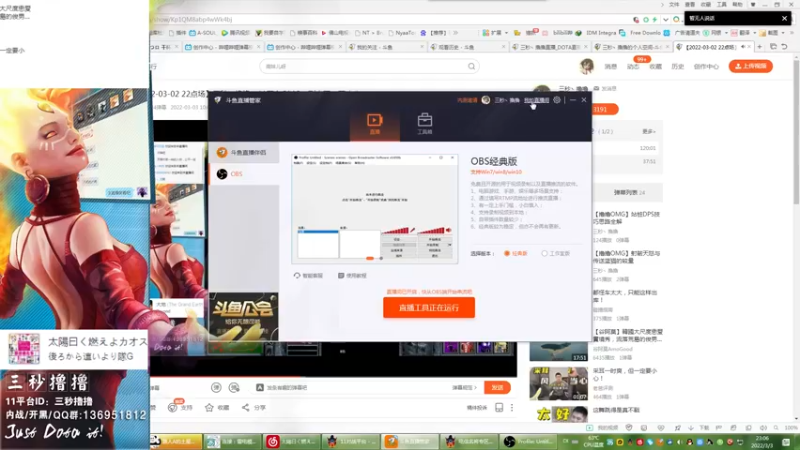Click the 支持 coin icon below video
Image resolution: width=800 pixels, height=450 pixels.
pos(172,408)
